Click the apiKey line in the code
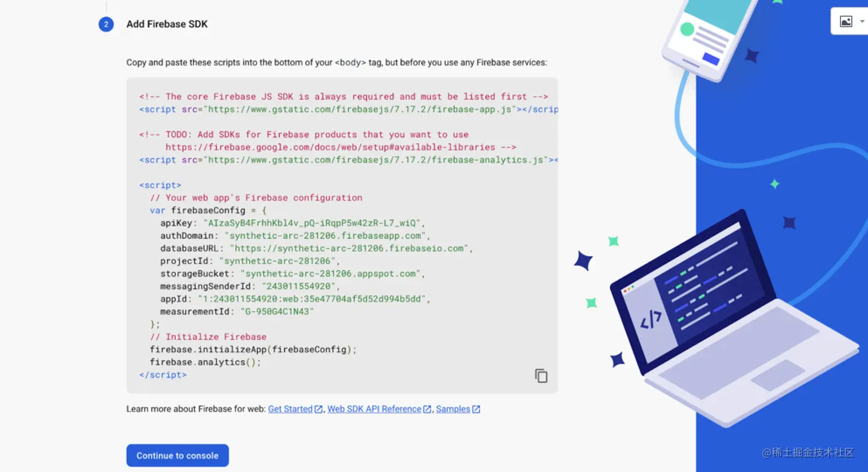The width and height of the screenshot is (868, 472). pos(293,223)
